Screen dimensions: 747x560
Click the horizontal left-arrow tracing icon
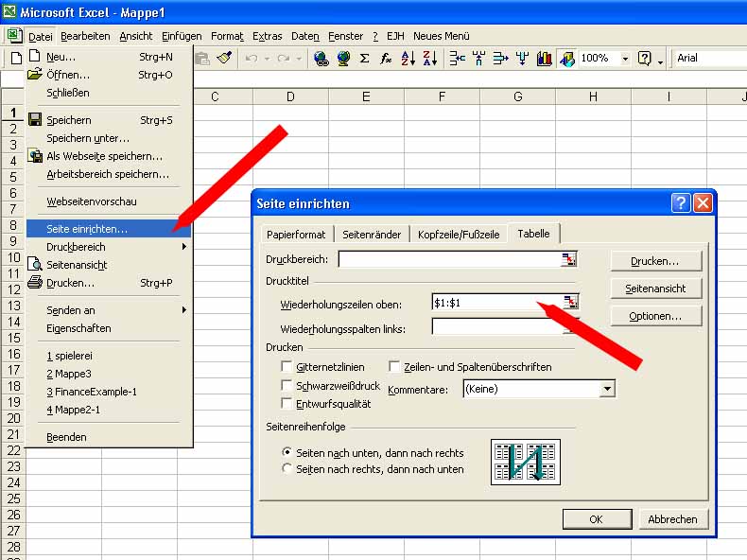[x=458, y=59]
